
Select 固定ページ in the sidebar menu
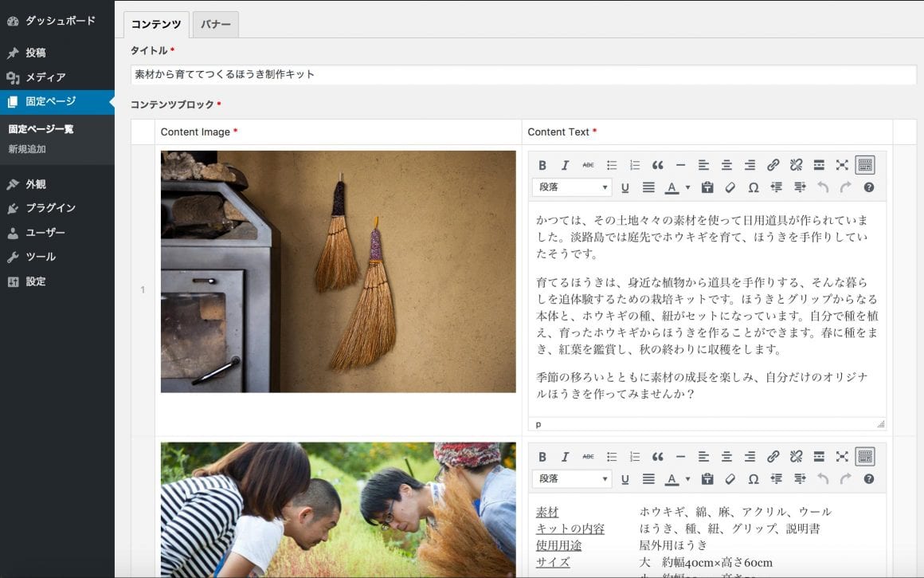57,101
